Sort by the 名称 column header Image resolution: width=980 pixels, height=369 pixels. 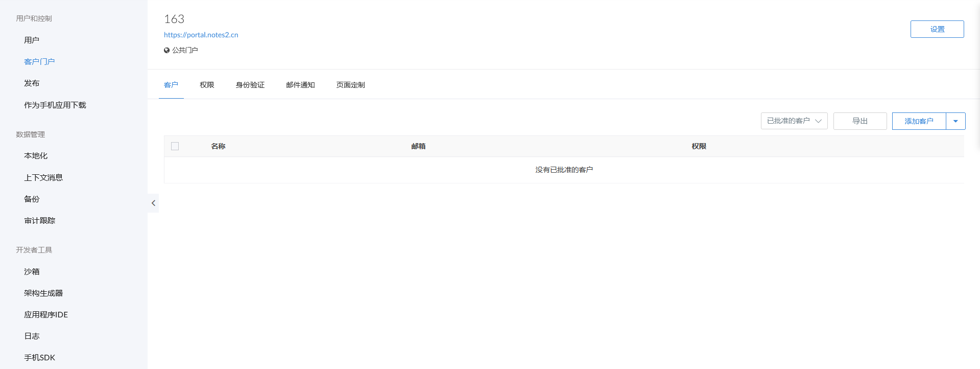coord(218,146)
